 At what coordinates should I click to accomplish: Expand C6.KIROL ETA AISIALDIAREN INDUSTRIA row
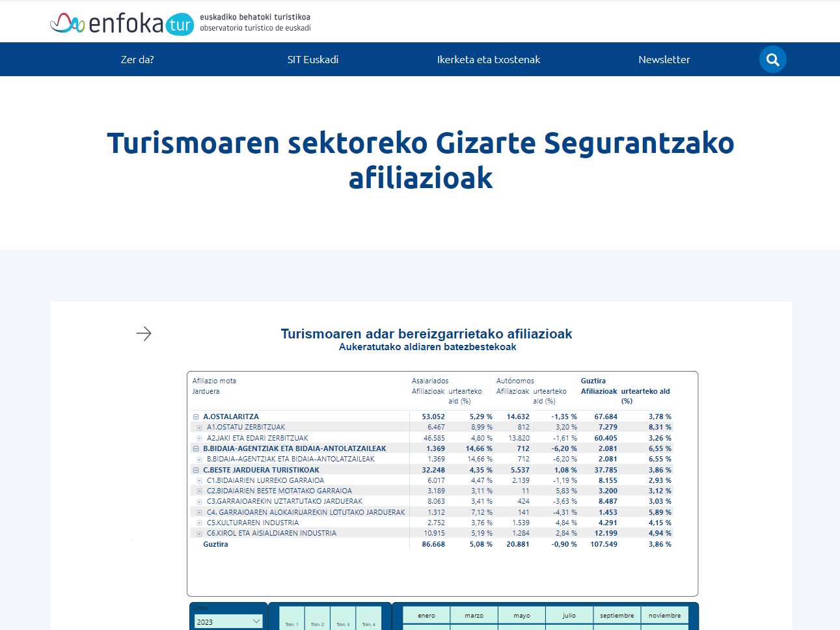[200, 534]
